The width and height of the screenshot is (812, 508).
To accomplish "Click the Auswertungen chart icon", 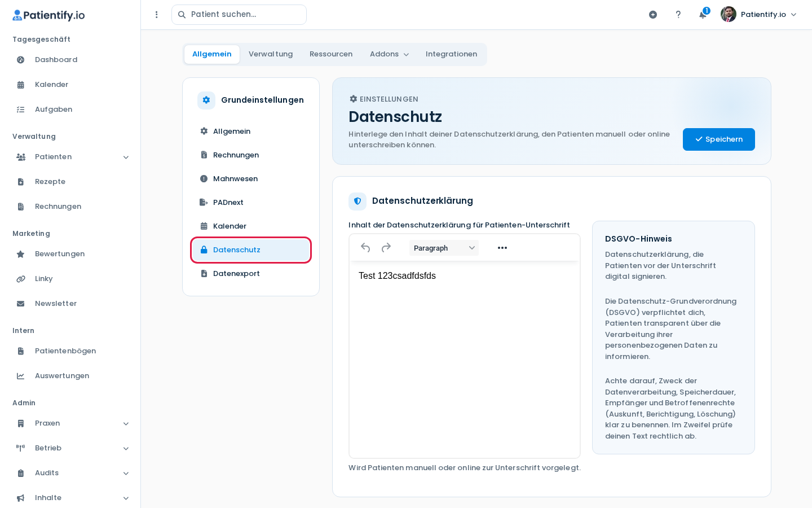I will [21, 376].
